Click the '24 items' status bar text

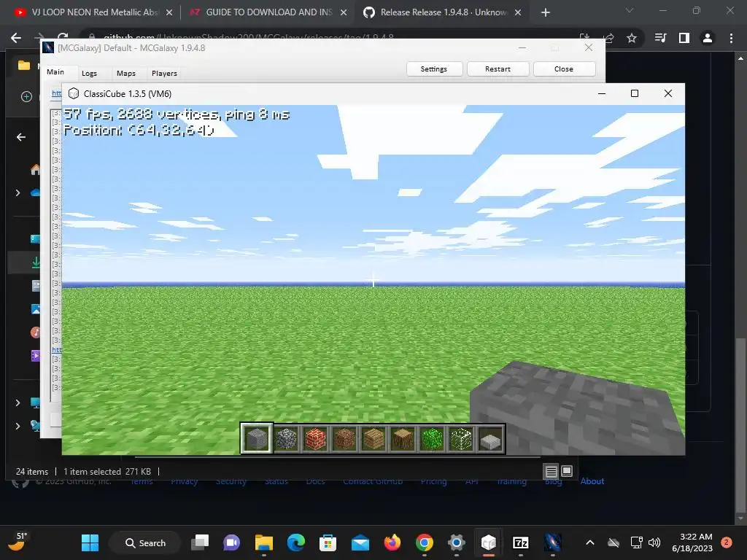(x=32, y=472)
